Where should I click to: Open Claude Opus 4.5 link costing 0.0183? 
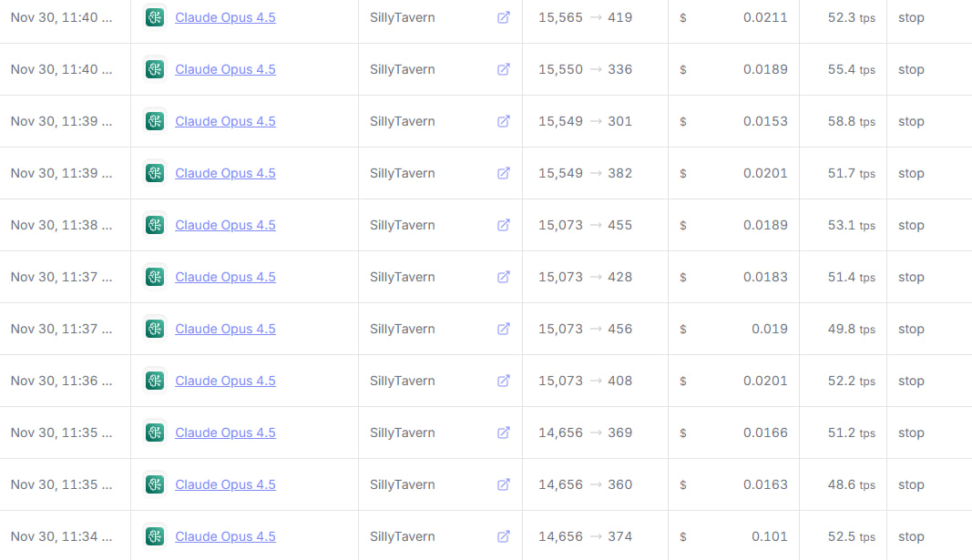coord(225,277)
